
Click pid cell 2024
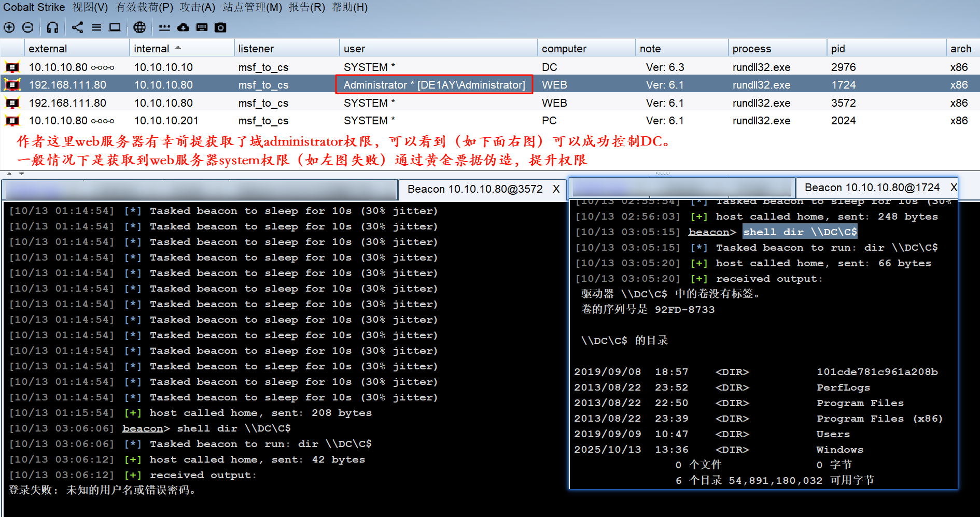(843, 121)
